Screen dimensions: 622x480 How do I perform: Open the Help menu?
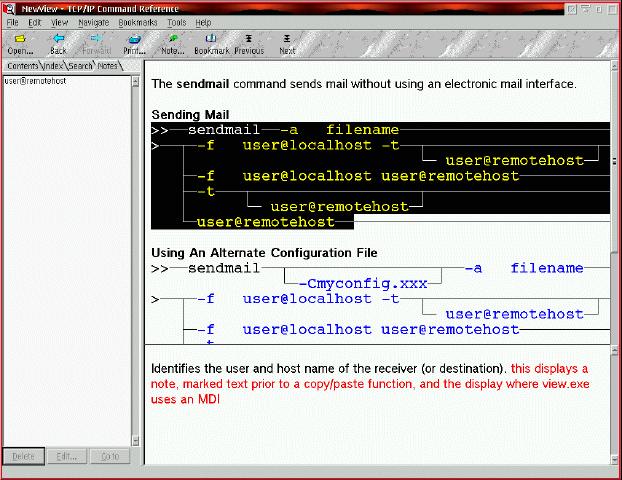(x=203, y=23)
